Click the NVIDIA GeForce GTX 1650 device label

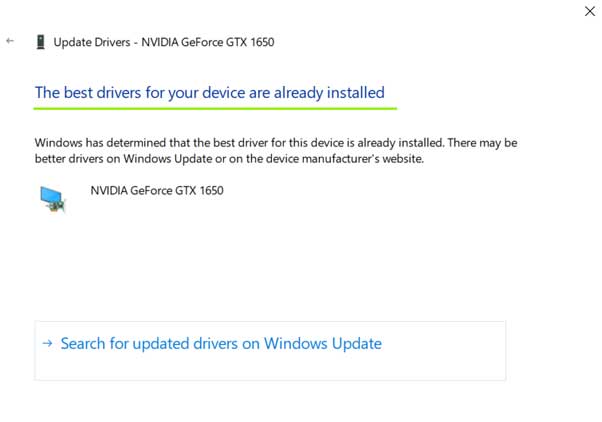tap(157, 190)
